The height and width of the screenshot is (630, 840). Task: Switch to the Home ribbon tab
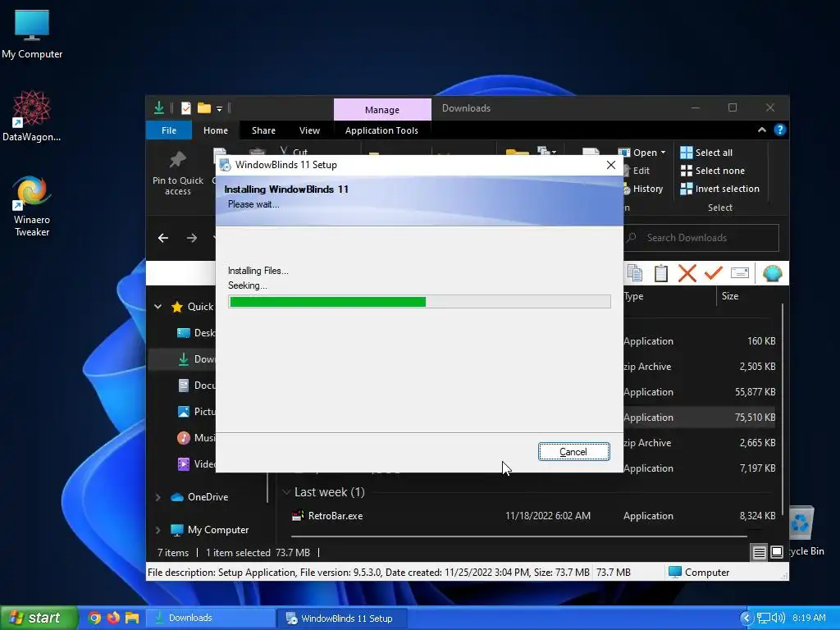pyautogui.click(x=216, y=130)
